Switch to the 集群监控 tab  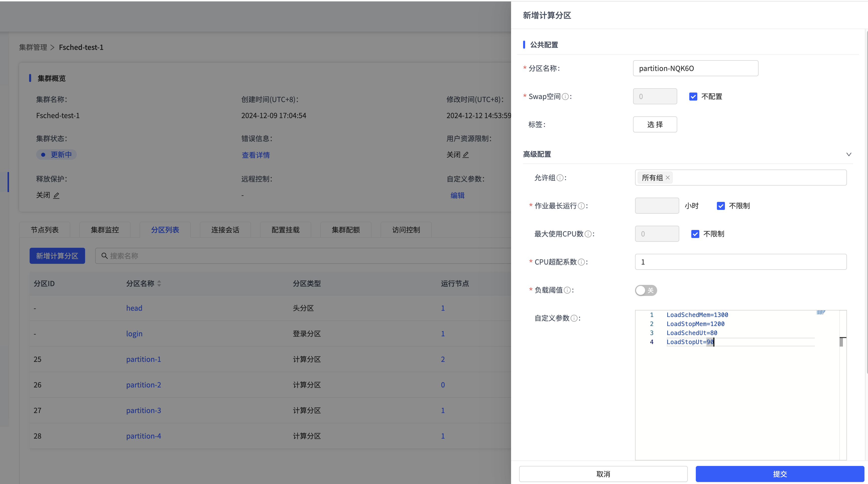click(105, 230)
